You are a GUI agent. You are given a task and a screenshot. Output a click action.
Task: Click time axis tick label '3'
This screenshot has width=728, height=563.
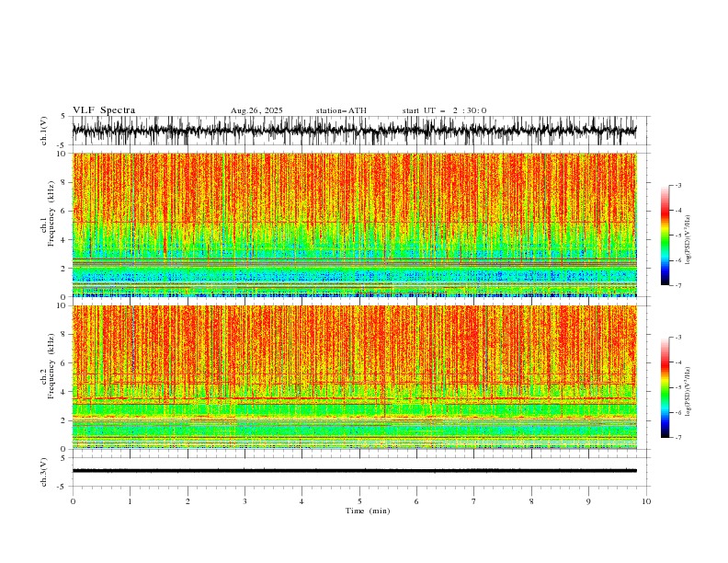pyautogui.click(x=245, y=501)
